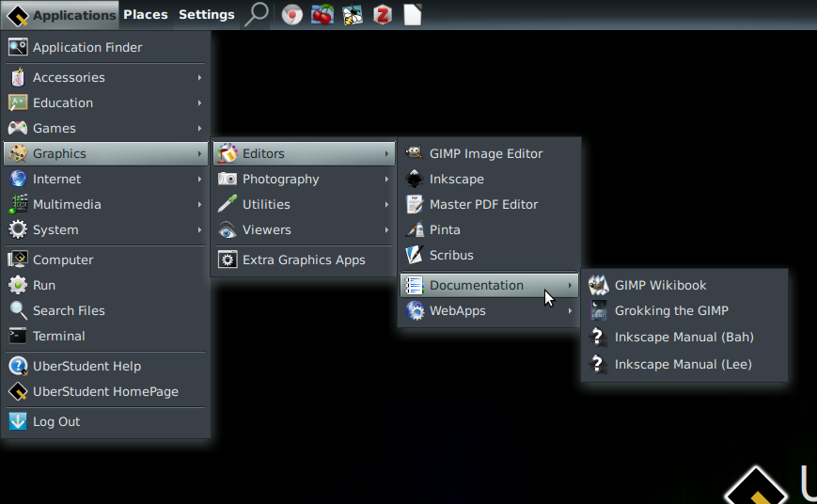
Task: Open Terminal from the Applications menu
Action: 58,336
